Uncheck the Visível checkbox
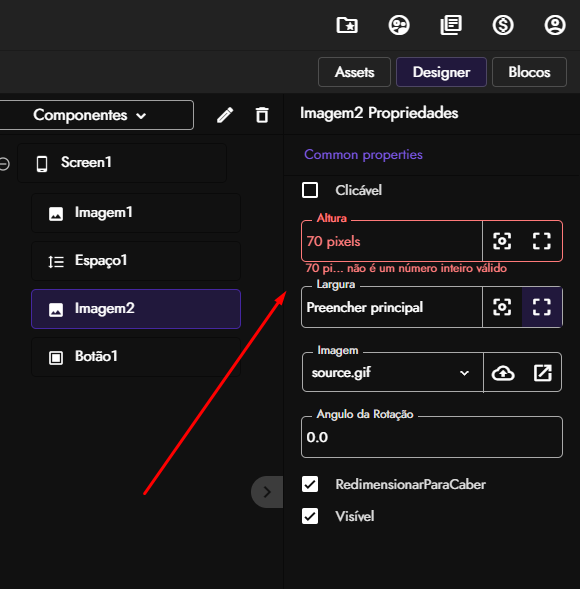 pyautogui.click(x=310, y=516)
